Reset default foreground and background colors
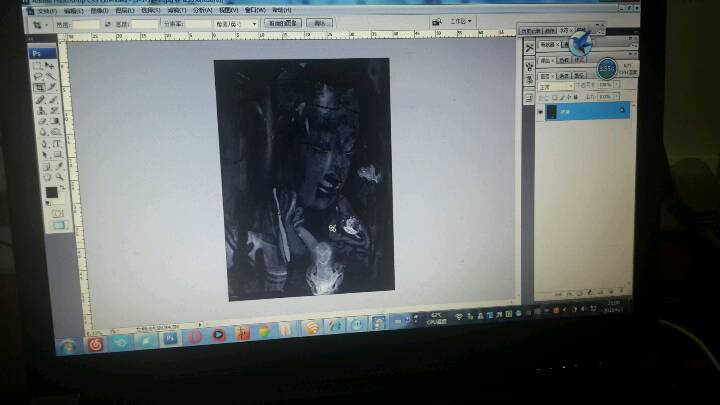The image size is (720, 405). tap(49, 202)
